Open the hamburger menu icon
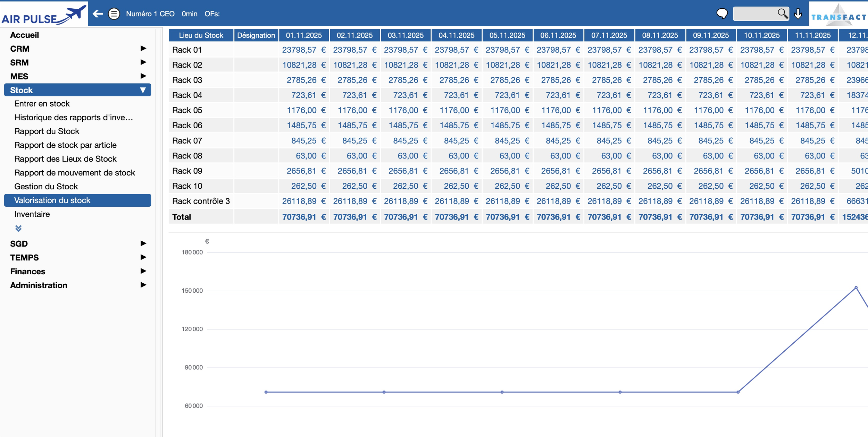Image resolution: width=868 pixels, height=437 pixels. [114, 14]
